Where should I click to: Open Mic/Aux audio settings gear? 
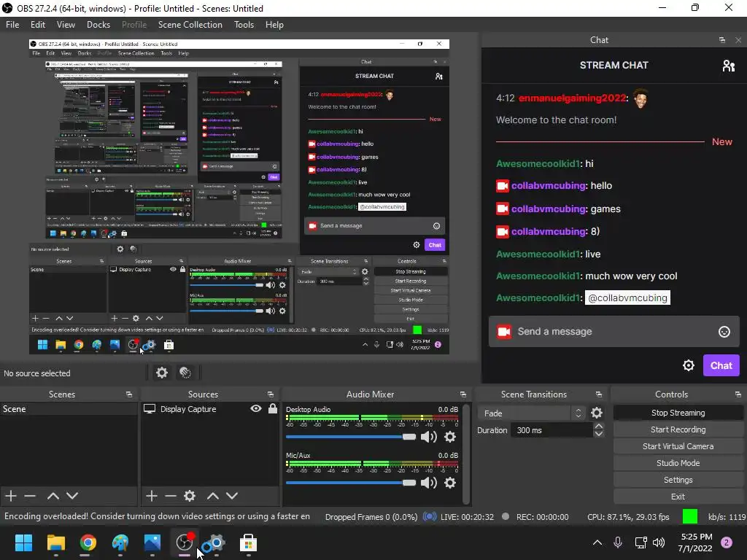449,483
